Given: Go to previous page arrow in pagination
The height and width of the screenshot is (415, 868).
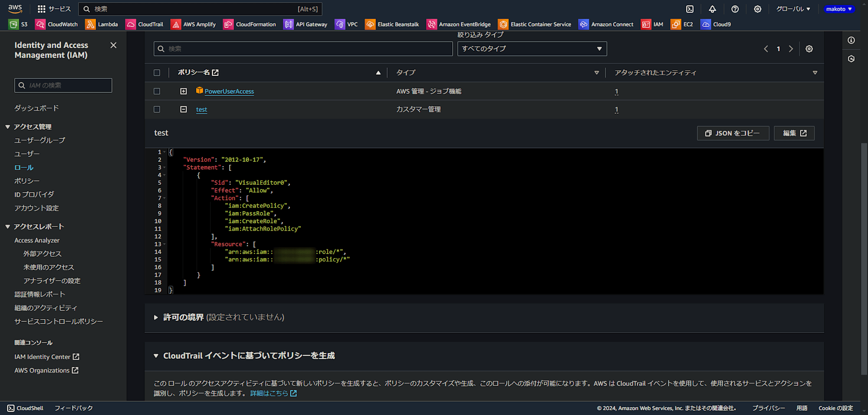Looking at the screenshot, I should click(x=766, y=49).
